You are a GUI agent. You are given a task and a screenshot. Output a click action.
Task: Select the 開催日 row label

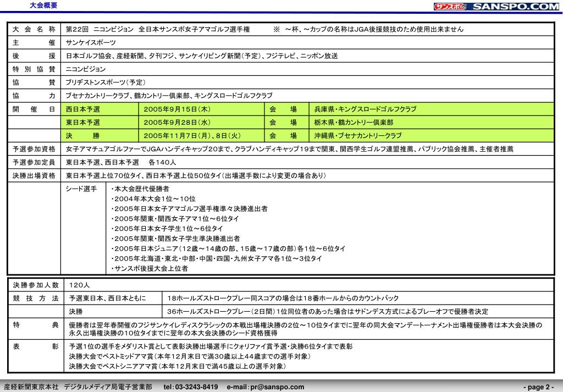click(34, 109)
